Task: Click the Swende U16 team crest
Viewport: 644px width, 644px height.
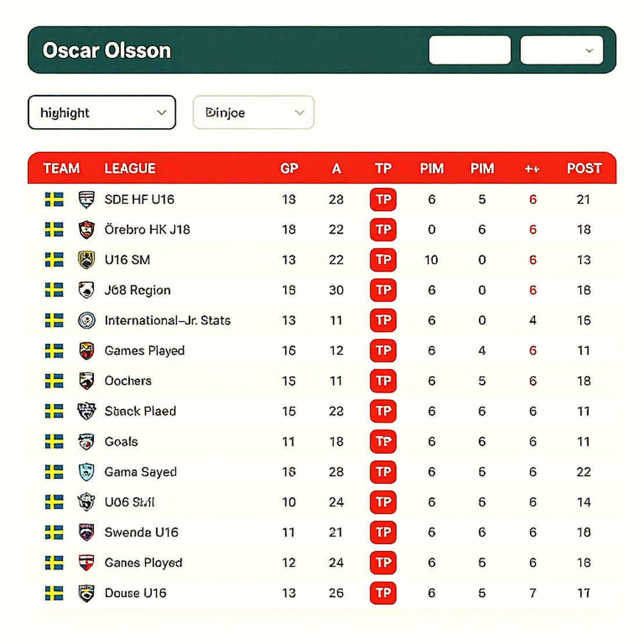Action: [86, 532]
